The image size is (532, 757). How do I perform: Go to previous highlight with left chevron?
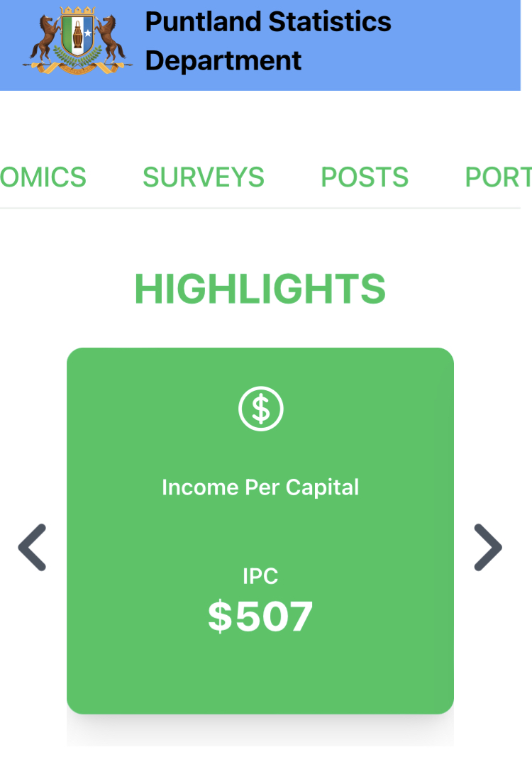(33, 547)
